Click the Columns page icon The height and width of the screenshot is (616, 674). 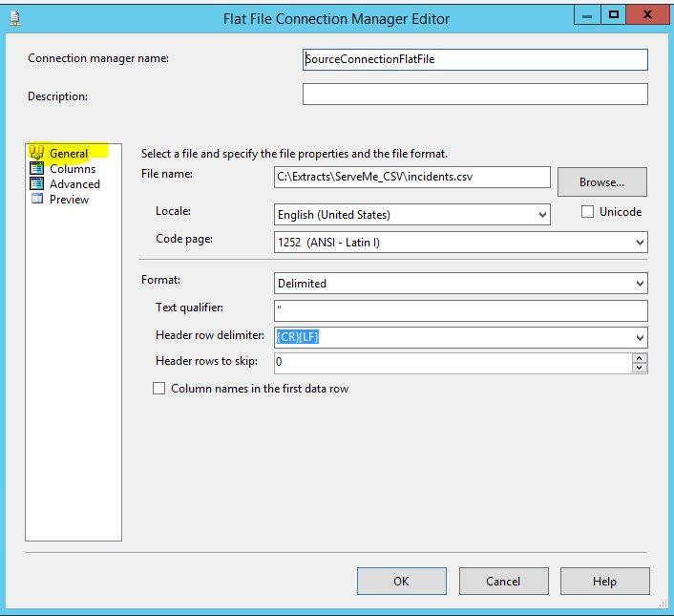[x=36, y=168]
